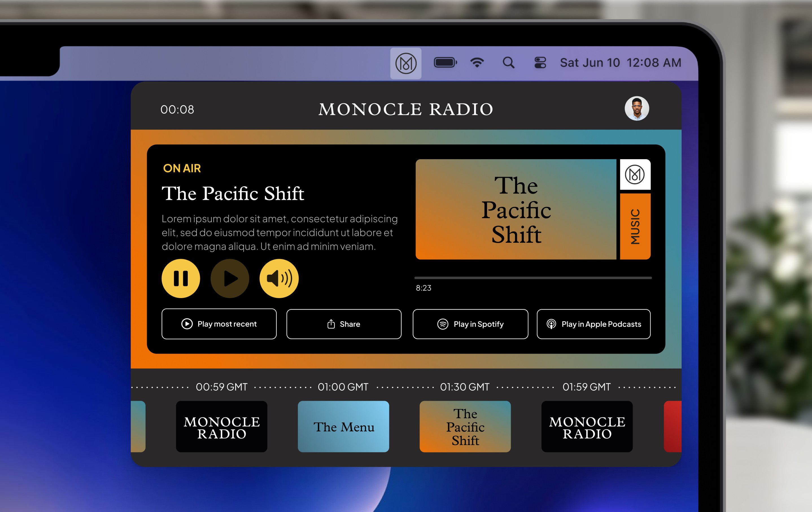The width and height of the screenshot is (812, 512).
Task: Click the 00:59 GMT time marker
Action: coord(222,387)
